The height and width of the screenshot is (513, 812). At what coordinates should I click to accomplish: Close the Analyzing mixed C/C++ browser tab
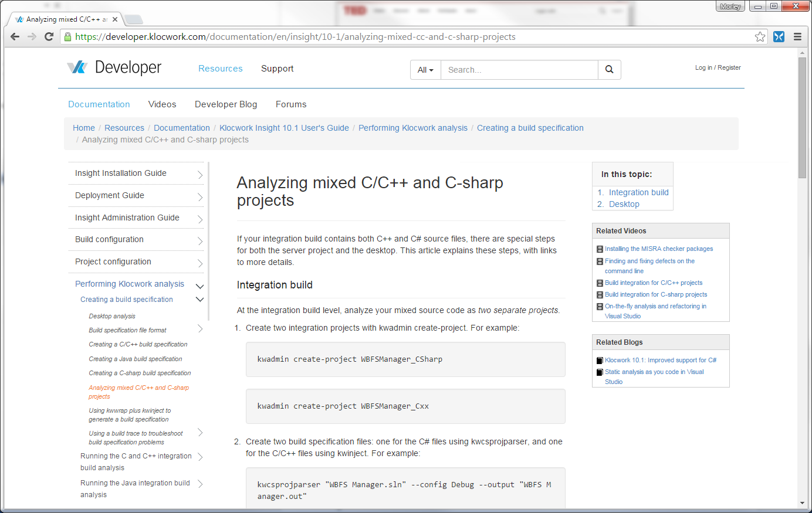click(x=115, y=19)
